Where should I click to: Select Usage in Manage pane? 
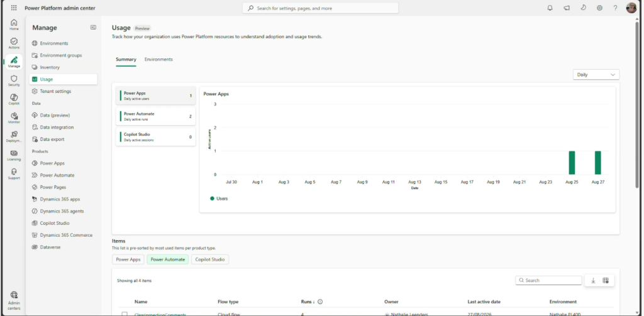64,79
